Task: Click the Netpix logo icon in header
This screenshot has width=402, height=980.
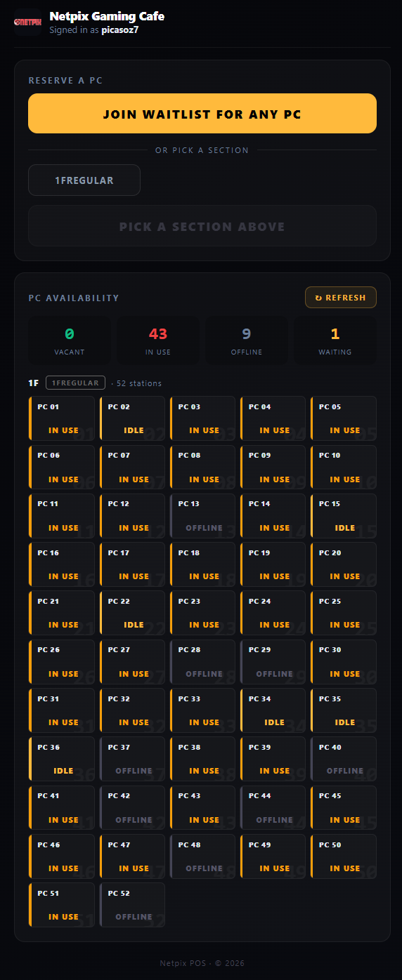Action: click(x=28, y=22)
